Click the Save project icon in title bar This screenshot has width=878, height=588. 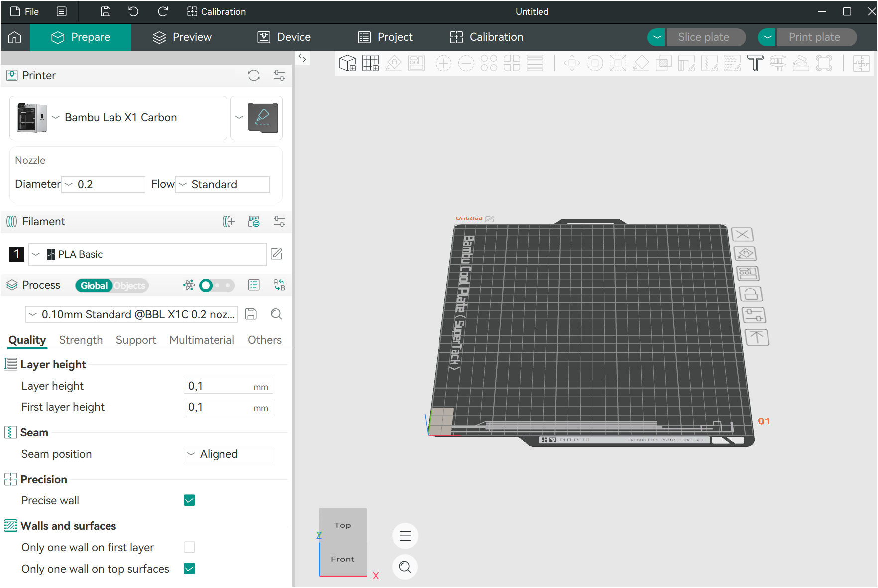click(106, 11)
